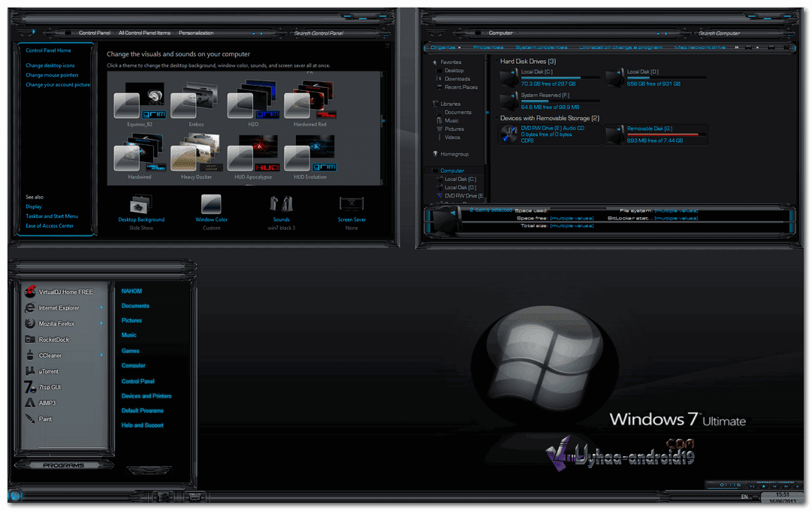Open Change mouse pointers link
Image resolution: width=812 pixels, height=511 pixels.
[52, 75]
